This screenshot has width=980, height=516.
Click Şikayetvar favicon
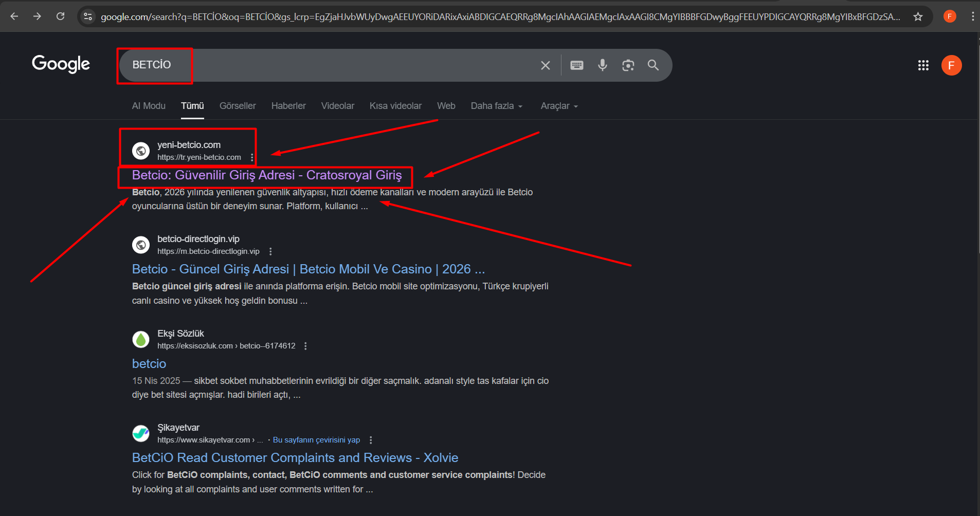pyautogui.click(x=141, y=433)
